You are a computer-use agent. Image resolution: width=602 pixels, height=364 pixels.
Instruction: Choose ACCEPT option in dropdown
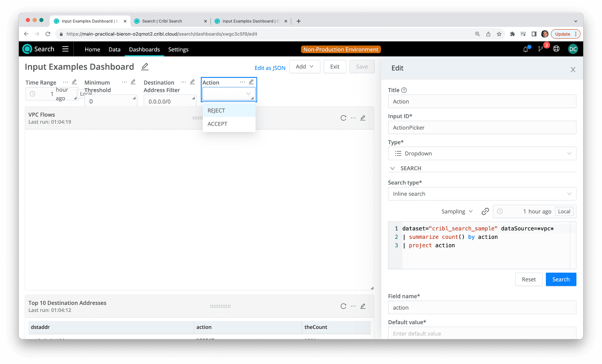pyautogui.click(x=218, y=124)
